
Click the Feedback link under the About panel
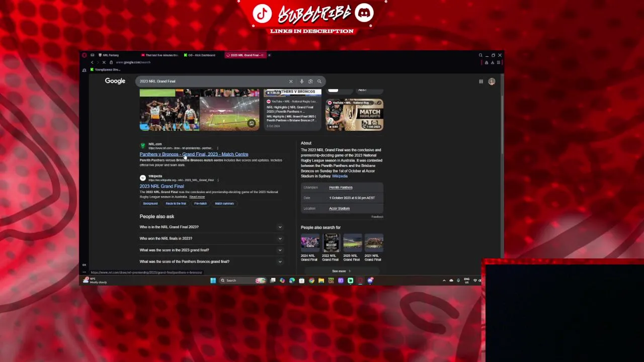pyautogui.click(x=377, y=217)
